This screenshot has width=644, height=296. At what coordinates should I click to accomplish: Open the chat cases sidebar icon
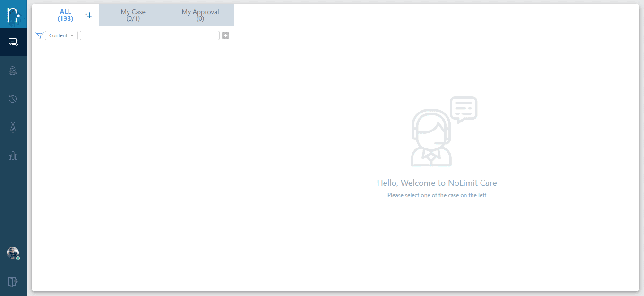click(14, 43)
